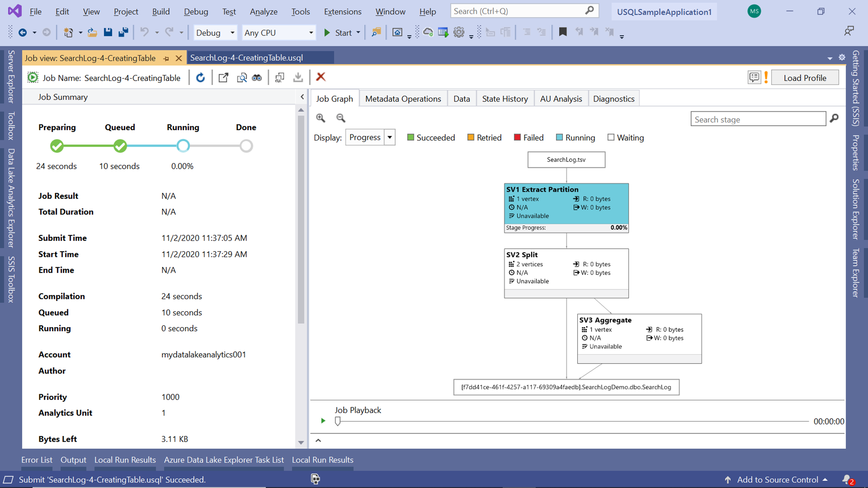Open the Extensions menu
The image size is (868, 488).
tap(342, 12)
